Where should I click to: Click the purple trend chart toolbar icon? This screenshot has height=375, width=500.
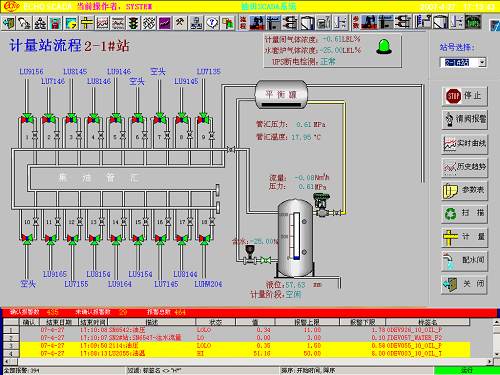(x=165, y=23)
